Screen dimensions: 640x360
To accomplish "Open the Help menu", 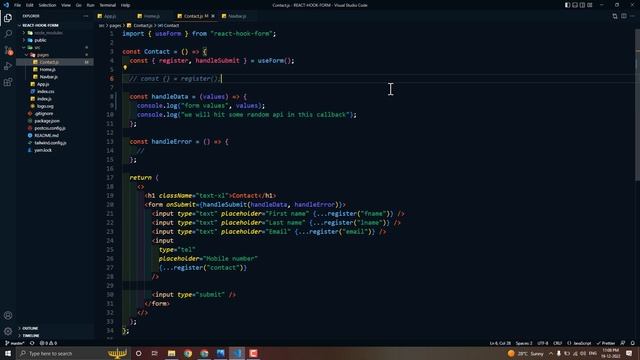I will click(x=125, y=5).
